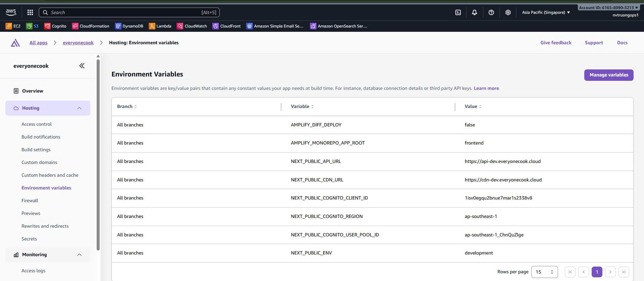
Task: Open Access control settings
Action: point(37,124)
